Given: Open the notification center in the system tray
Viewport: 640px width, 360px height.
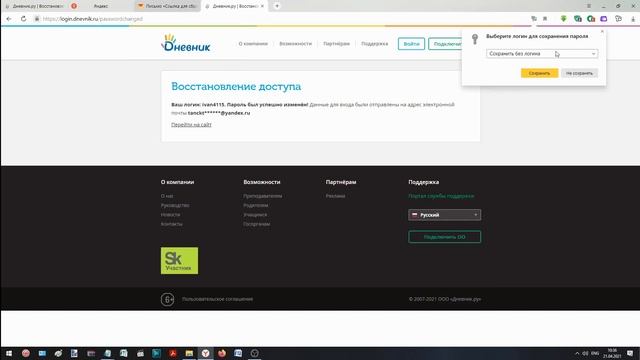Looking at the screenshot, I should pos(630,353).
